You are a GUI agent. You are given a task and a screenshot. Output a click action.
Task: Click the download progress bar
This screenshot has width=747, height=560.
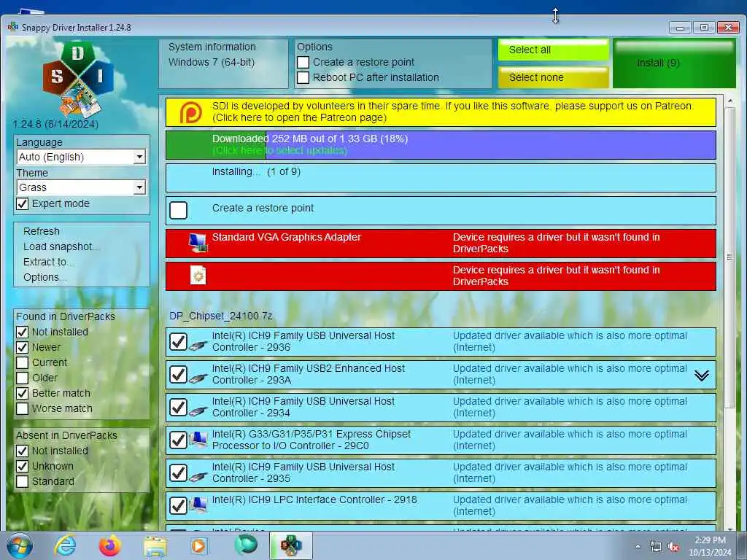[441, 145]
